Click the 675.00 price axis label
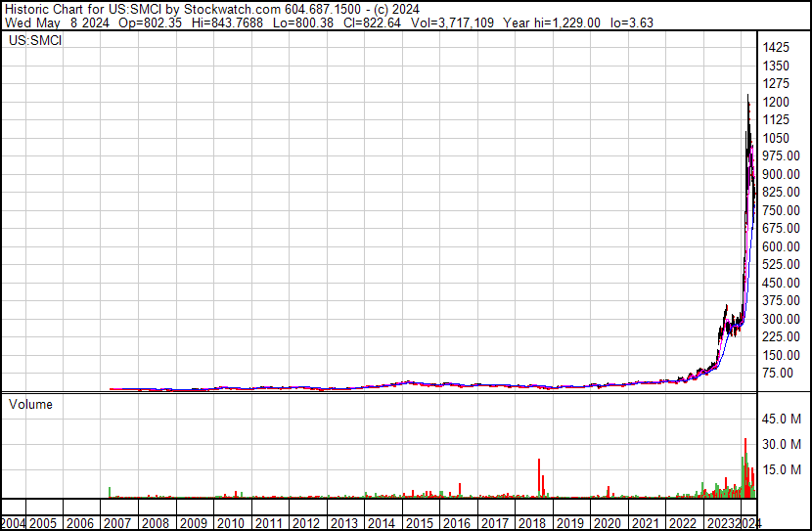Viewport: 812px width, 531px height. coord(781,228)
